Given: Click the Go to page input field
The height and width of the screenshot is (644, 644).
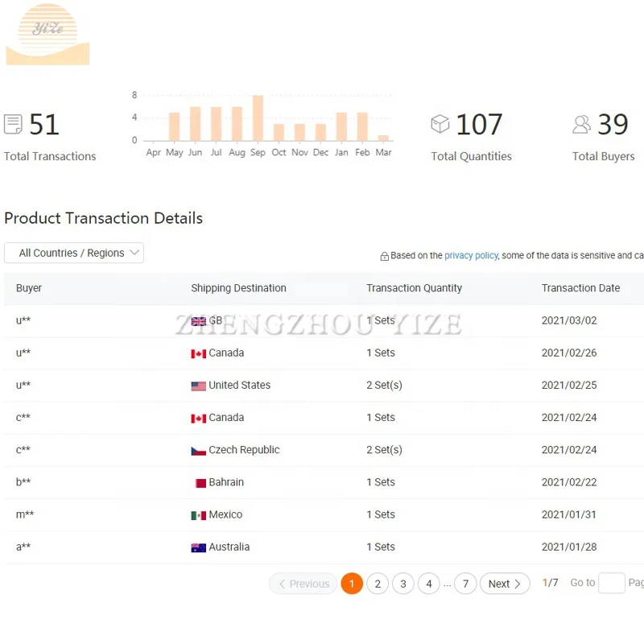Looking at the screenshot, I should tap(611, 583).
